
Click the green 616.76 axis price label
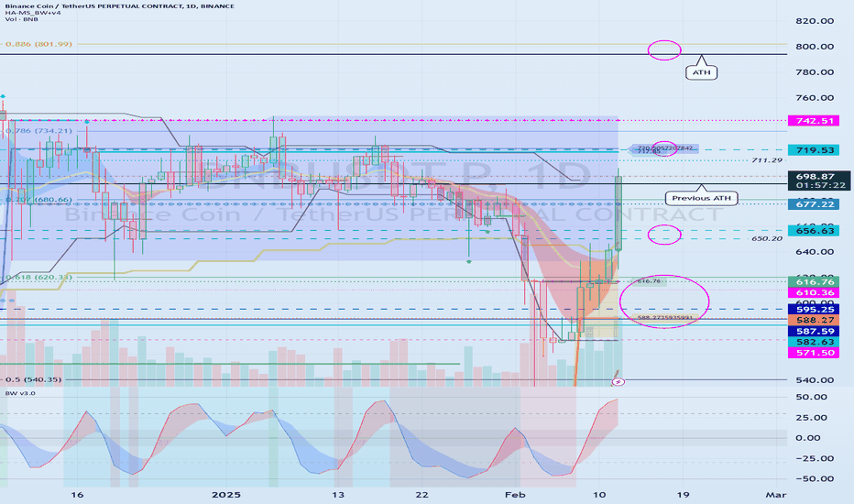(x=814, y=281)
